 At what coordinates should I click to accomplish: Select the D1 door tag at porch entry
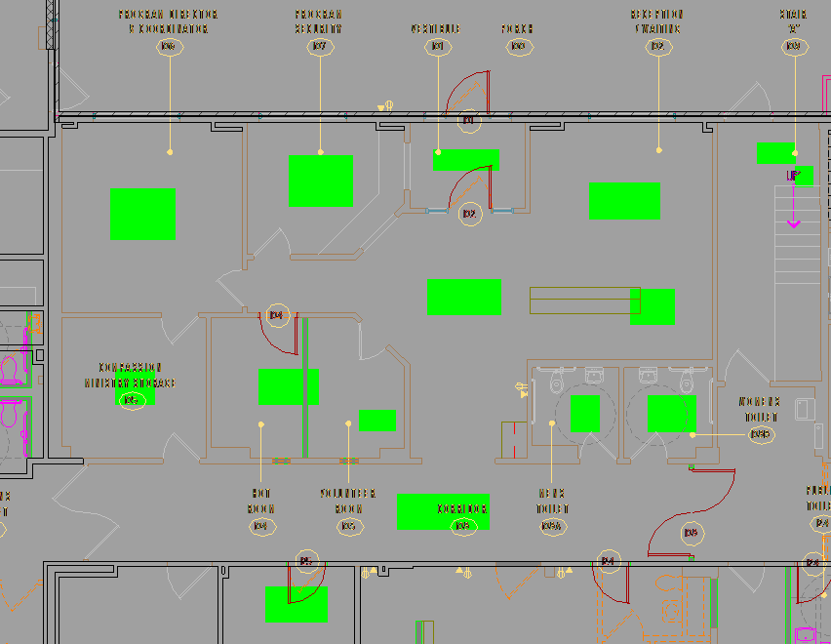coord(469,120)
